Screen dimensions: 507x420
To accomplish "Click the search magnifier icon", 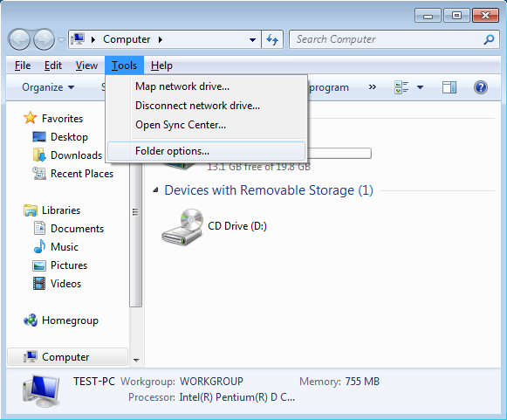I will point(489,39).
